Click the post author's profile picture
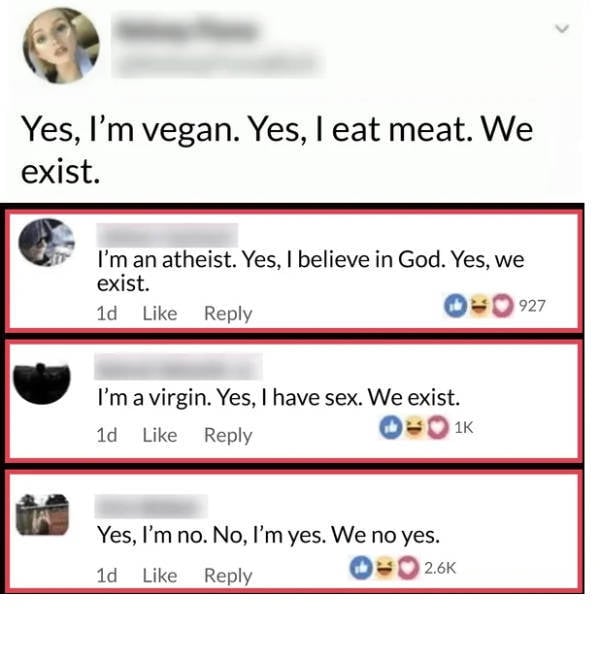This screenshot has height=661, width=600. pos(62,45)
